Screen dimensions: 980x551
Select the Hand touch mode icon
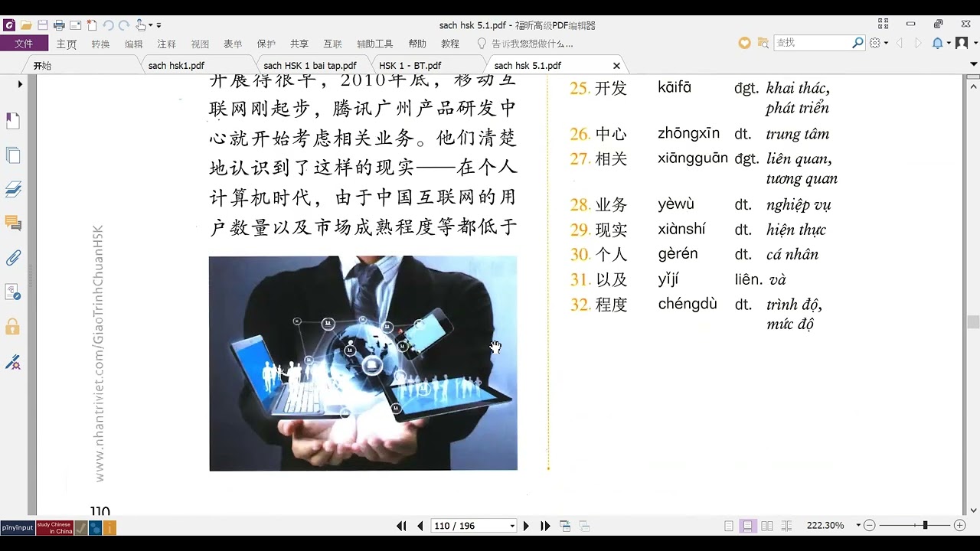pyautogui.click(x=141, y=25)
